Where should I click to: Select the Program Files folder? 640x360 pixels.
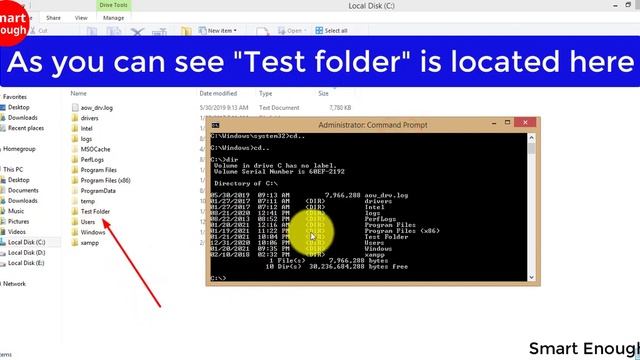(x=98, y=170)
